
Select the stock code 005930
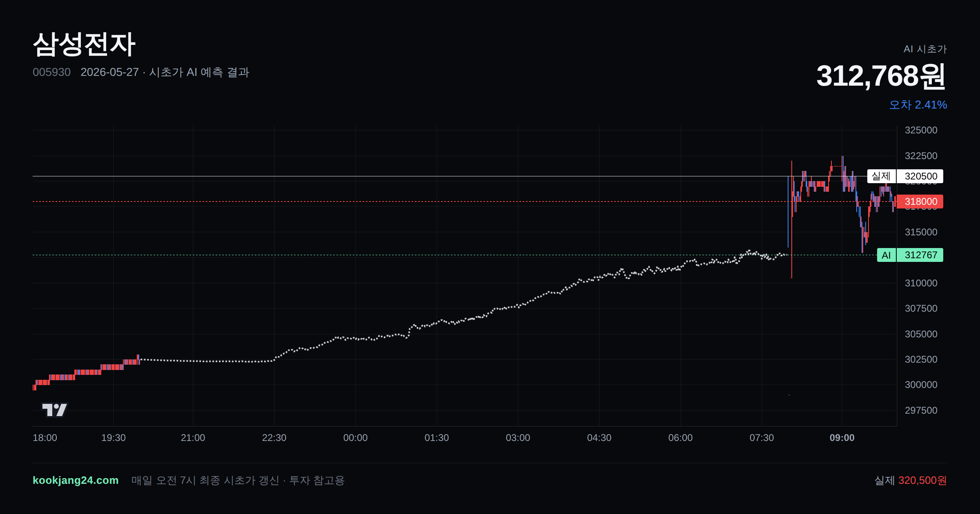coord(51,72)
